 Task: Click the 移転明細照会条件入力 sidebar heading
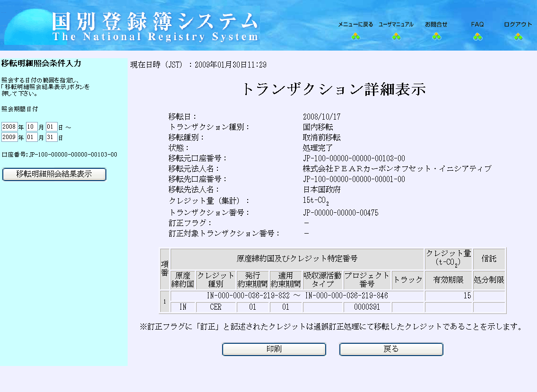41,63
